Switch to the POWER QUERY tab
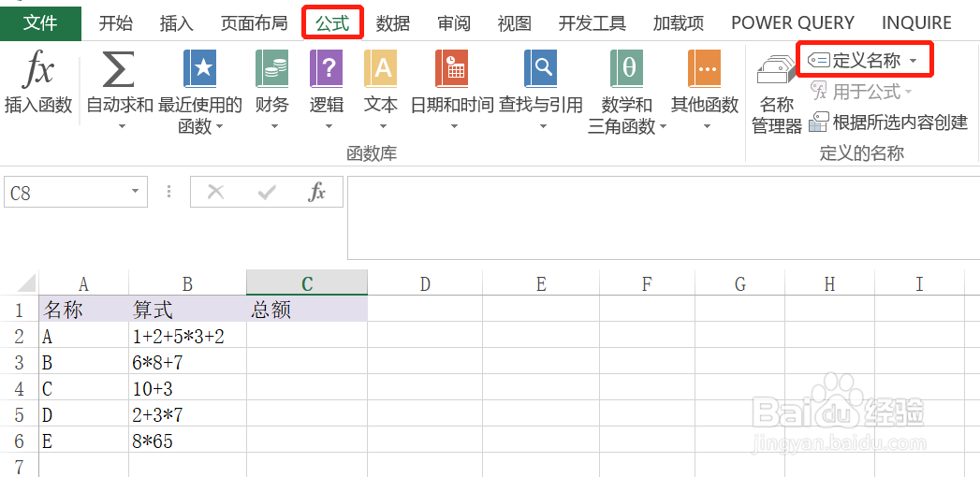This screenshot has width=980, height=477. click(793, 23)
